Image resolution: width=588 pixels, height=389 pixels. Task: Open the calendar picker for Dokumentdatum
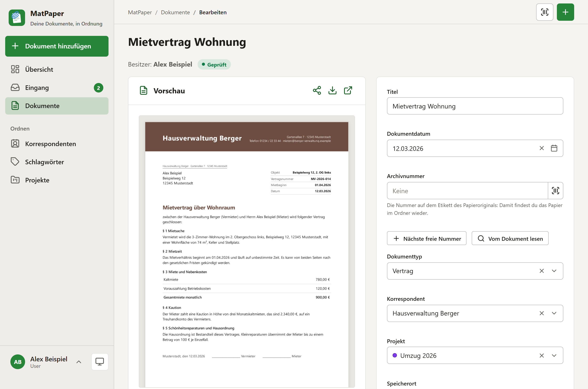pos(554,148)
